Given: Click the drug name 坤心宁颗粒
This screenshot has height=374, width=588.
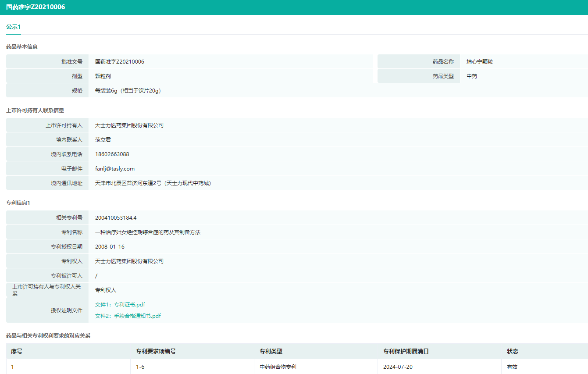Looking at the screenshot, I should click(479, 62).
